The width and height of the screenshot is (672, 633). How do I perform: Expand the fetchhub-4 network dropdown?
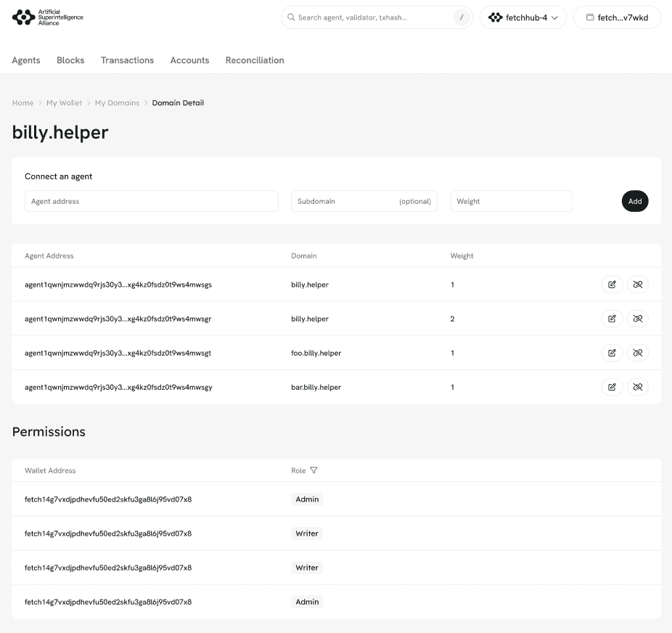point(523,17)
